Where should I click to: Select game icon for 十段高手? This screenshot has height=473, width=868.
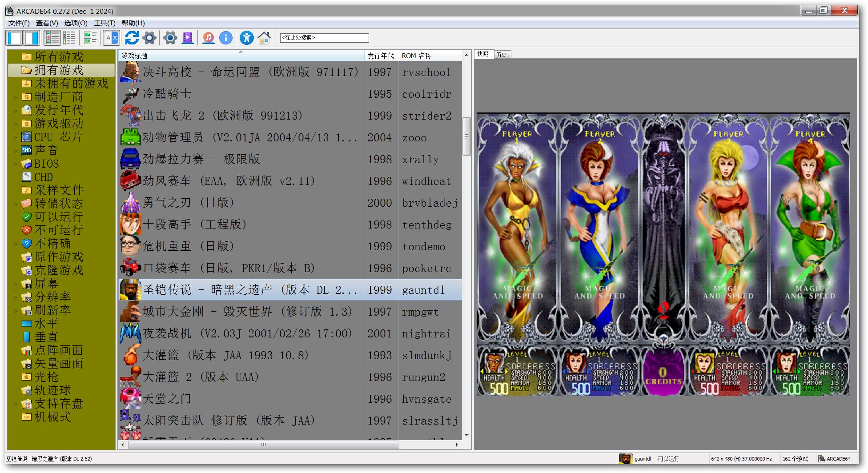tap(130, 224)
